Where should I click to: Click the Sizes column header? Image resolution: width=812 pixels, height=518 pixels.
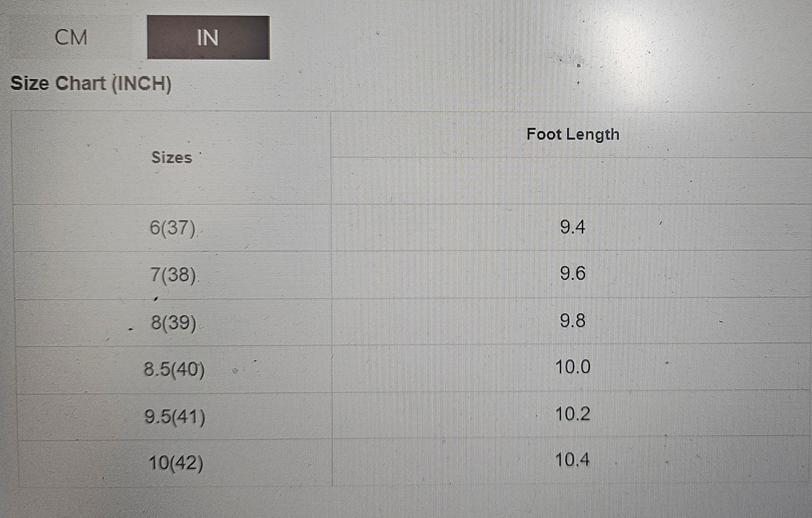coord(171,157)
